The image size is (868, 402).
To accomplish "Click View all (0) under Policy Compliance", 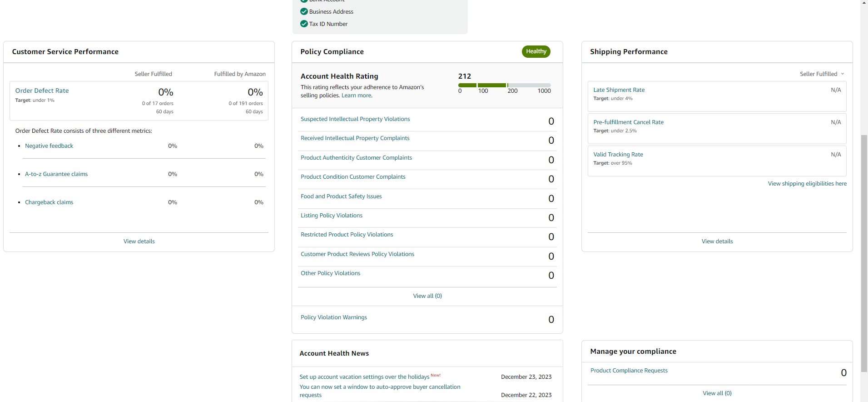I will point(427,296).
